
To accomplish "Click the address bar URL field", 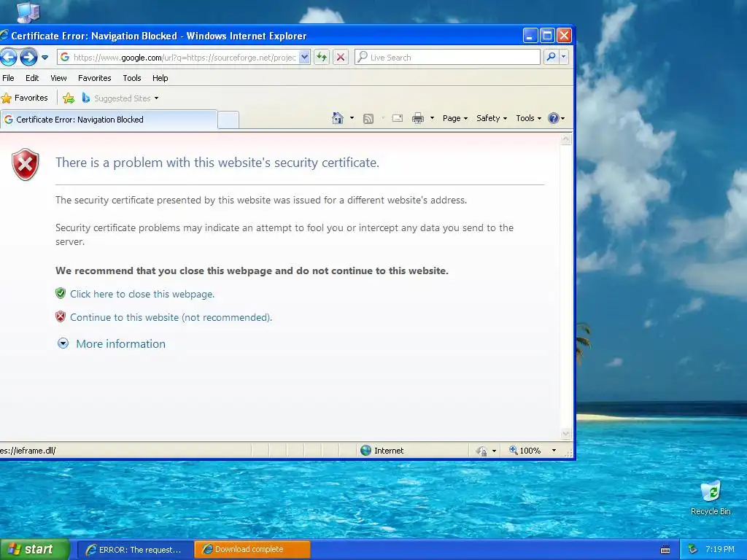I will pyautogui.click(x=184, y=58).
